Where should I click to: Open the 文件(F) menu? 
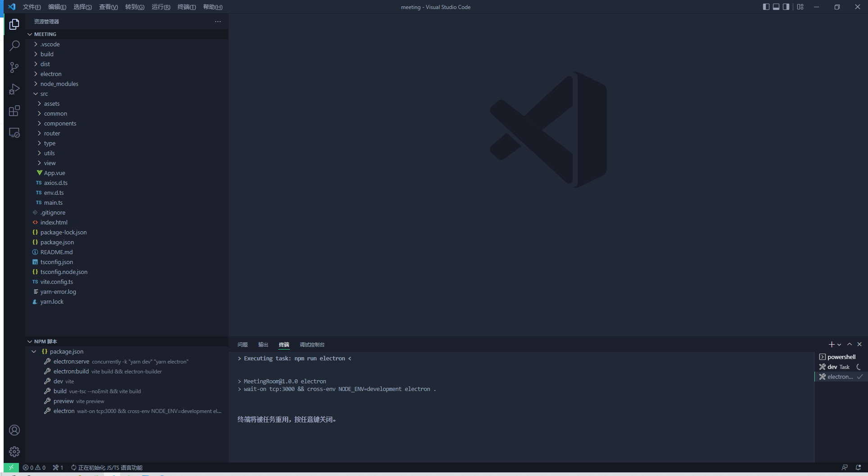point(32,7)
